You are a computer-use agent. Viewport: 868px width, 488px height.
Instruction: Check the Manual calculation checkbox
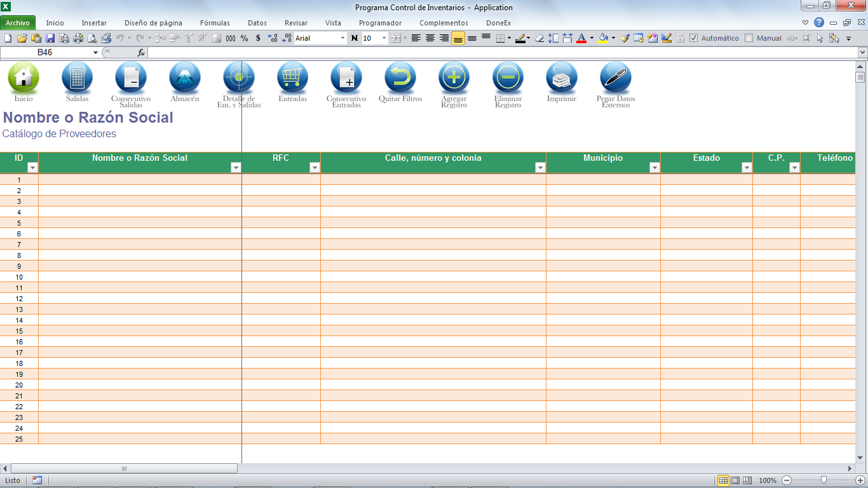pos(749,38)
